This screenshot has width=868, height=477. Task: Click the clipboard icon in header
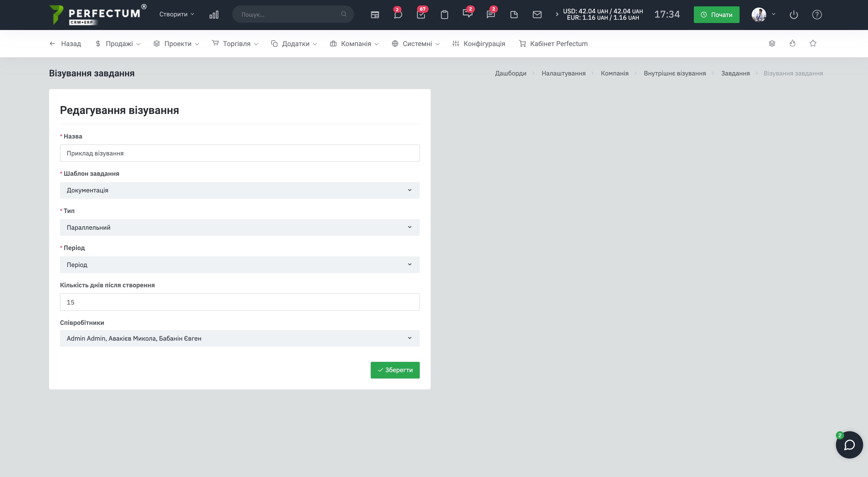pyautogui.click(x=444, y=15)
